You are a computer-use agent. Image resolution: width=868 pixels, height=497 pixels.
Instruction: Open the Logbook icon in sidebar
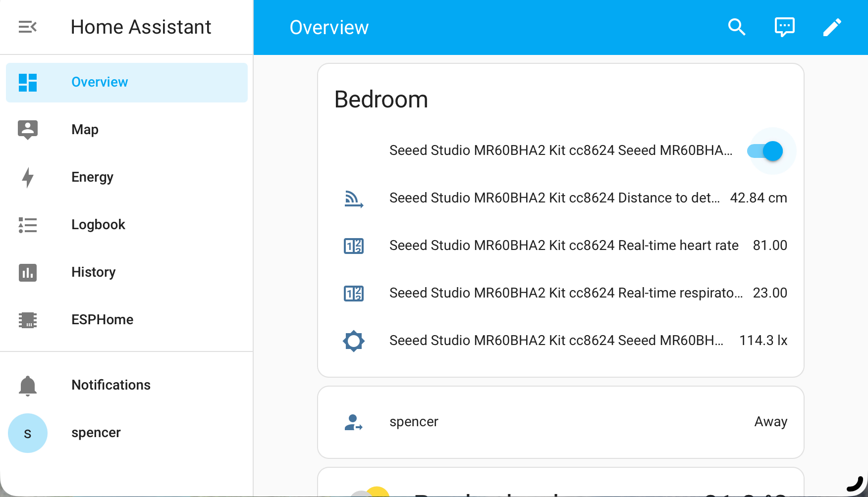tap(28, 225)
